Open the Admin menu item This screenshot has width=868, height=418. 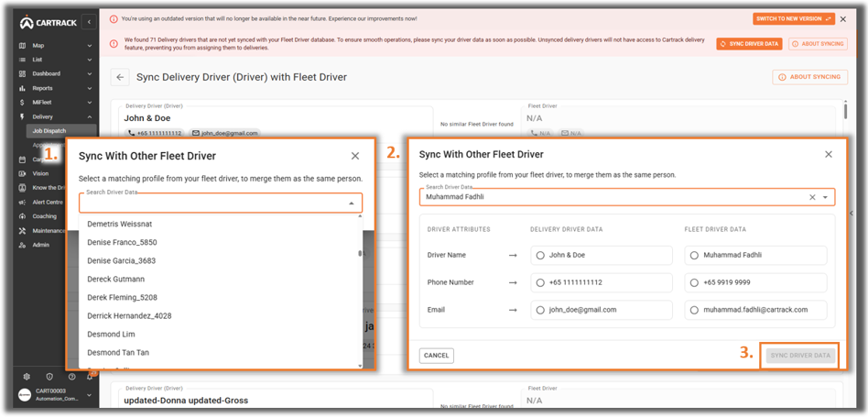pyautogui.click(x=40, y=245)
